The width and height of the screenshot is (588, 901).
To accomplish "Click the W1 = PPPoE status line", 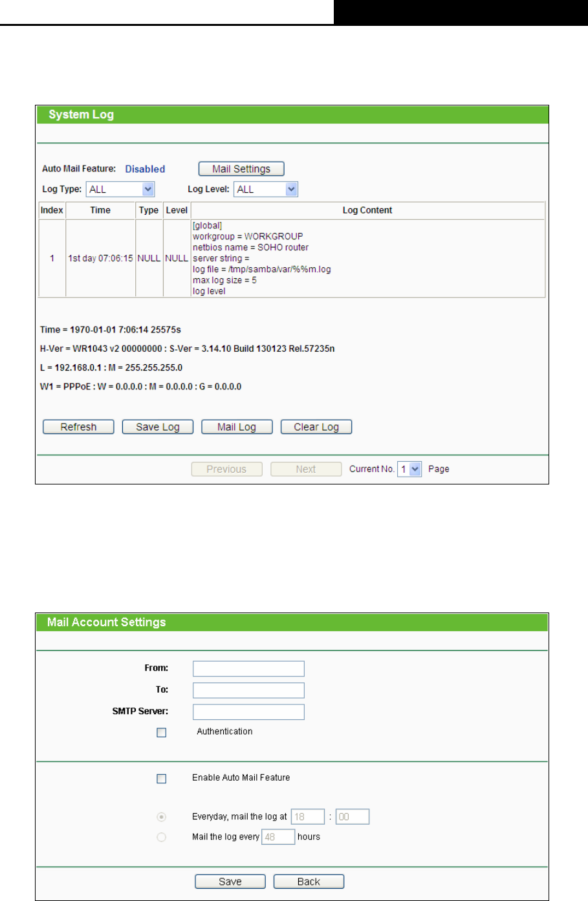I will coord(140,387).
